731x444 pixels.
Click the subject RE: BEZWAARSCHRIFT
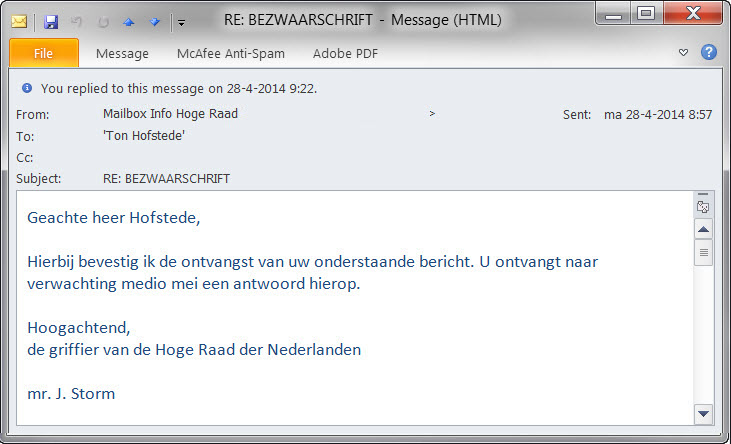click(166, 179)
